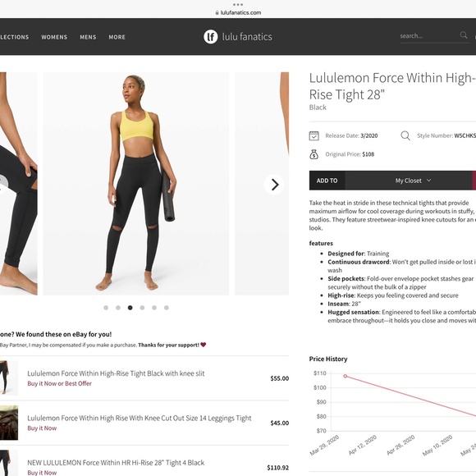Click the release date calendar icon

[x=314, y=135]
